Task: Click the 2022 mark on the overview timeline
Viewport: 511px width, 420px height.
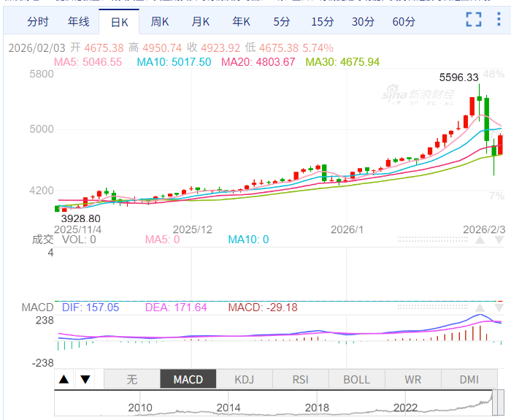Action: point(405,408)
